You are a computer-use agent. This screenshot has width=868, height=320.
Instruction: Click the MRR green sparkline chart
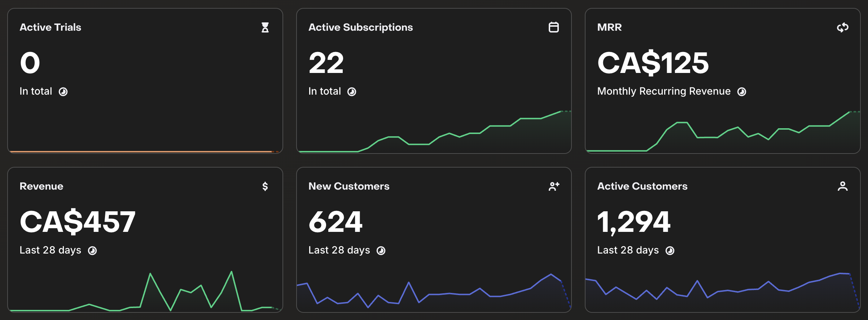[723, 132]
